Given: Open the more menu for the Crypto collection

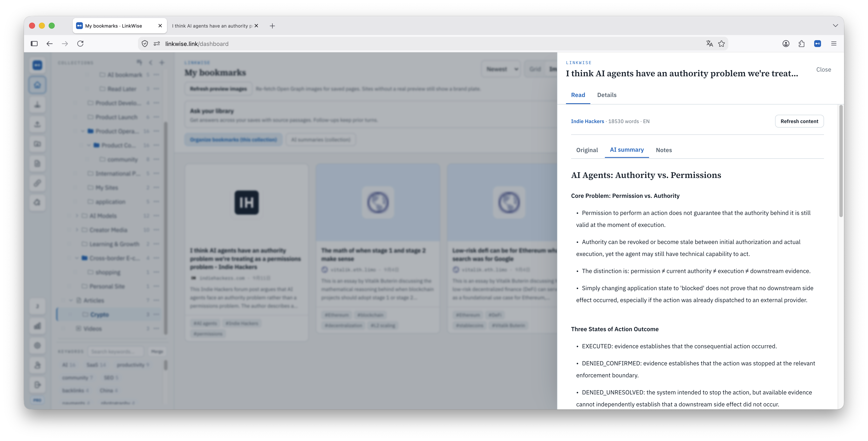Looking at the screenshot, I should tap(156, 314).
